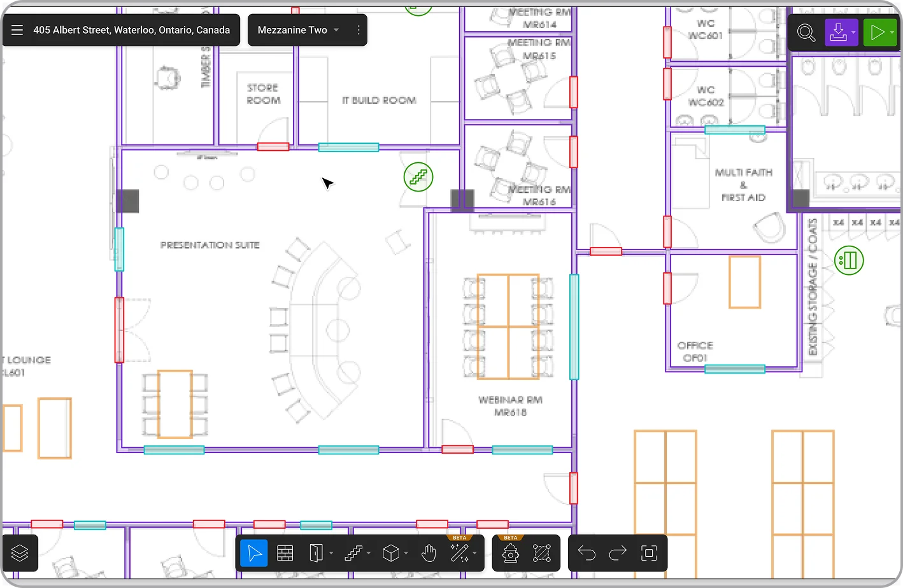Fit the floor plan to screen
Screen dimensions: 903x588
[x=649, y=554]
